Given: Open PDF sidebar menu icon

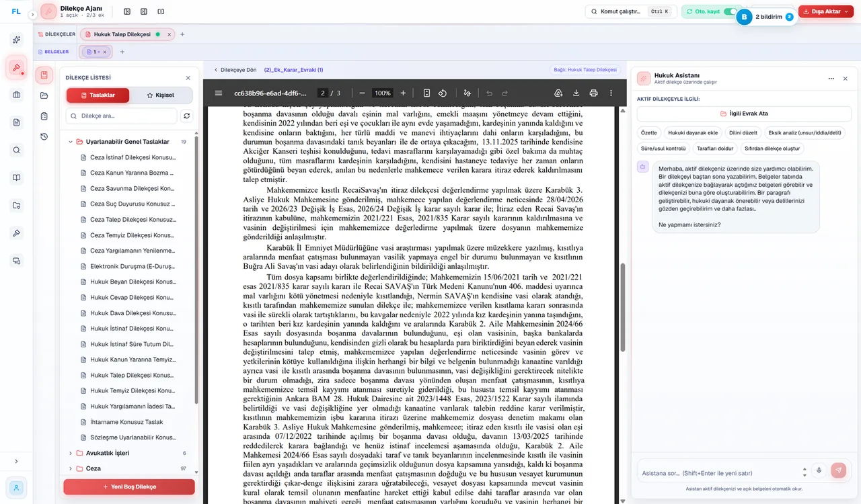Looking at the screenshot, I should click(219, 93).
